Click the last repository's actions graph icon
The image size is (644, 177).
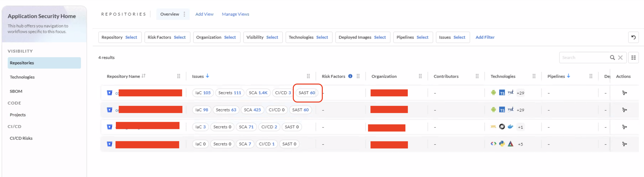click(624, 144)
